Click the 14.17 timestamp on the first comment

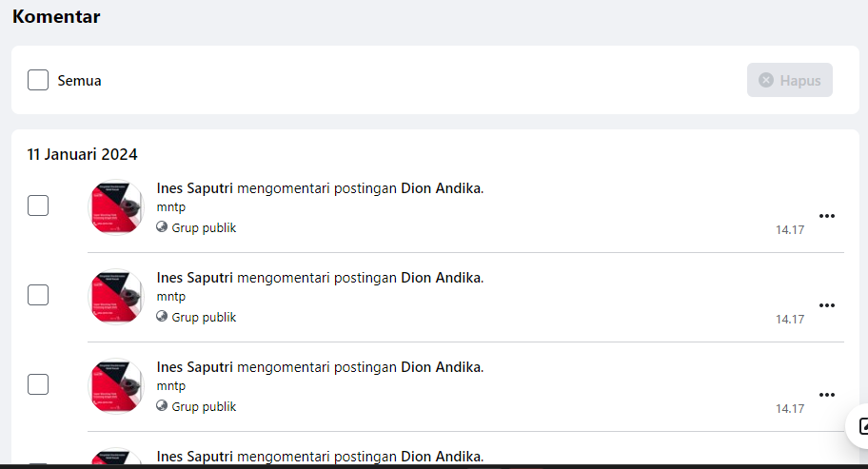coord(790,229)
